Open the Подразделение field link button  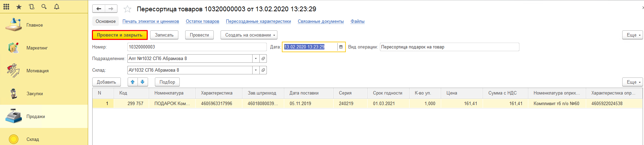(x=263, y=59)
